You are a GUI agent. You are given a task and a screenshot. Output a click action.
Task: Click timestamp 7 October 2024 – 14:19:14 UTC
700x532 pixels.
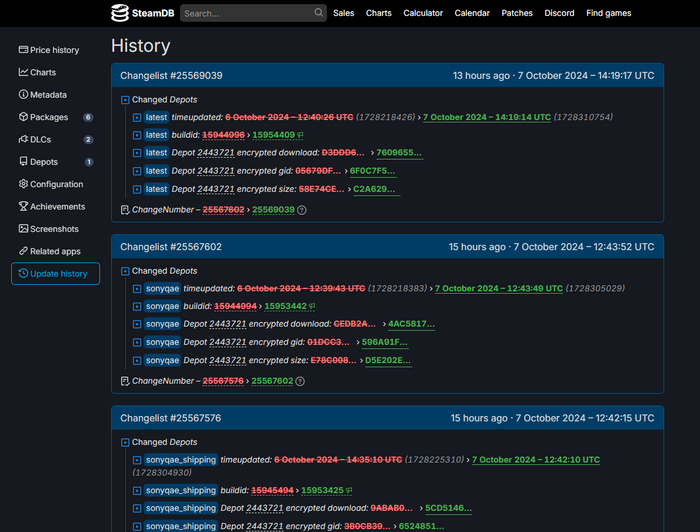pos(487,117)
